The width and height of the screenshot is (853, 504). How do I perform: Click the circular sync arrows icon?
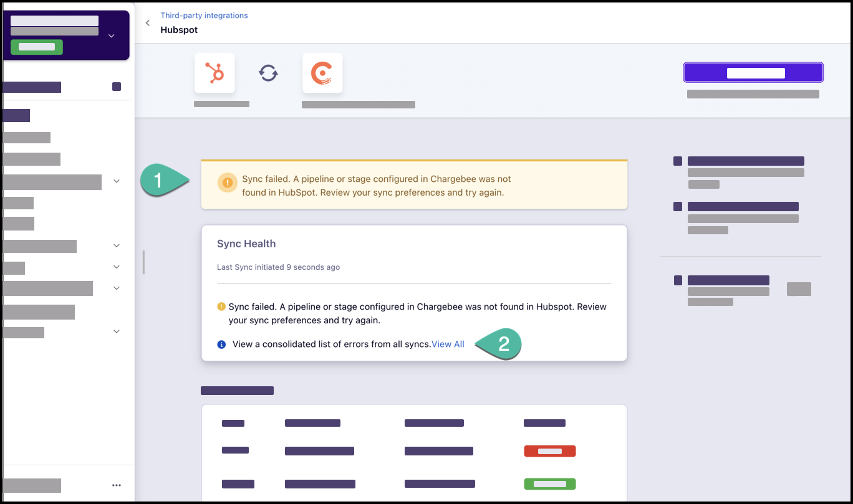[268, 74]
